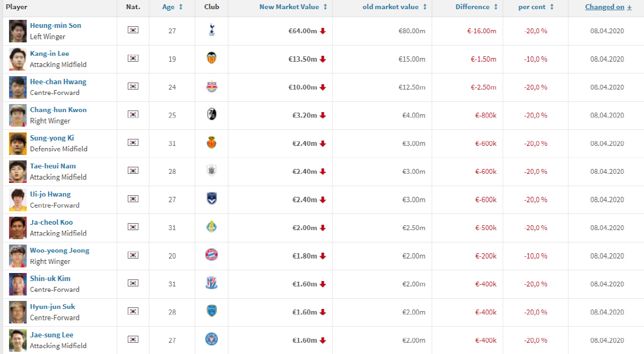Click Freiburg crest in Chang-hun Kwon row

tap(211, 115)
